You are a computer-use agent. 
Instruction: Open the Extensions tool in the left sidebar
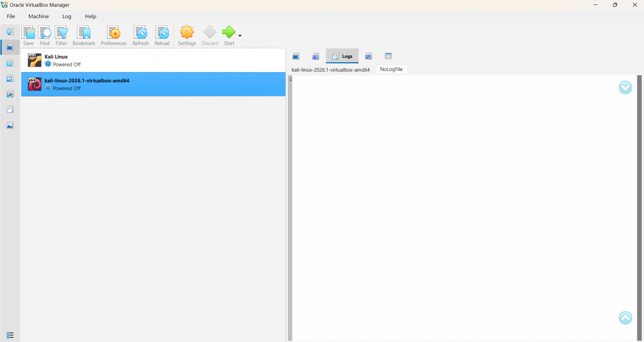10,63
